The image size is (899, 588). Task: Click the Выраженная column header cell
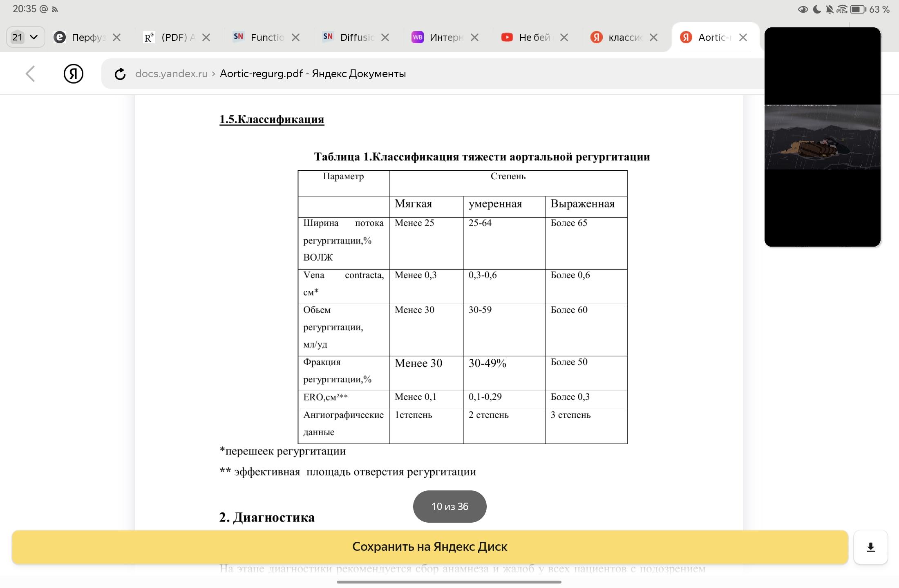(x=586, y=207)
